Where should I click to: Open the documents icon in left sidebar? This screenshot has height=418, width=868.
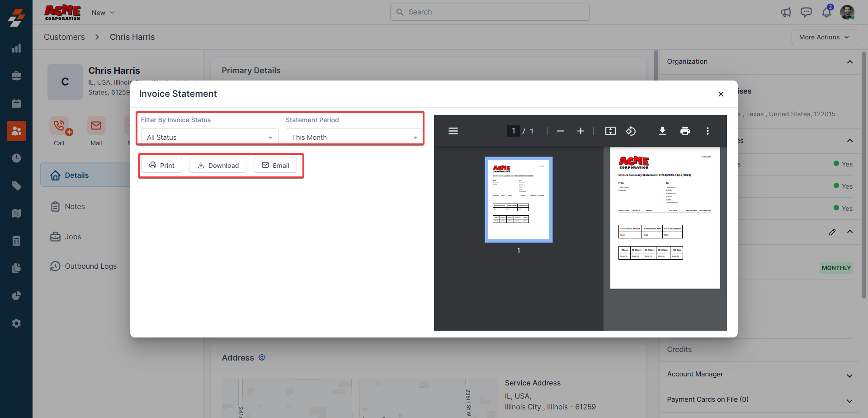pos(16,268)
